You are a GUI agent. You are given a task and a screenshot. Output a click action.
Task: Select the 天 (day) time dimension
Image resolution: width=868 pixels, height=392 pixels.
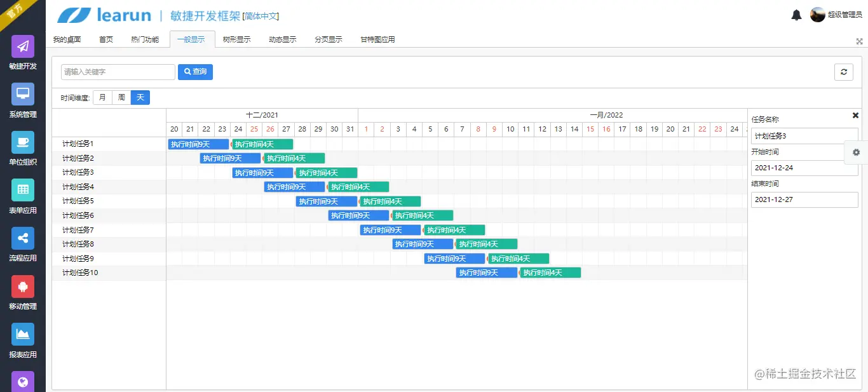tap(140, 97)
